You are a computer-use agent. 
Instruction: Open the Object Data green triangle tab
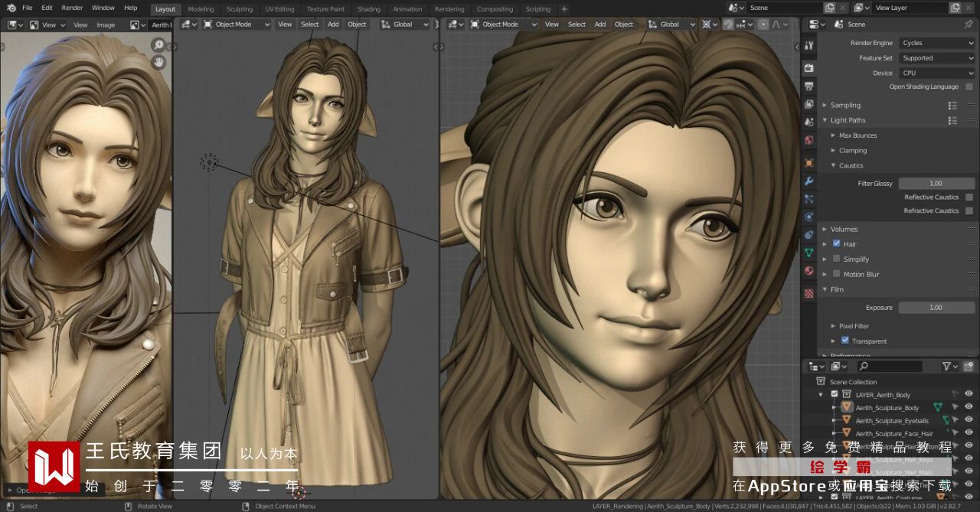(808, 253)
